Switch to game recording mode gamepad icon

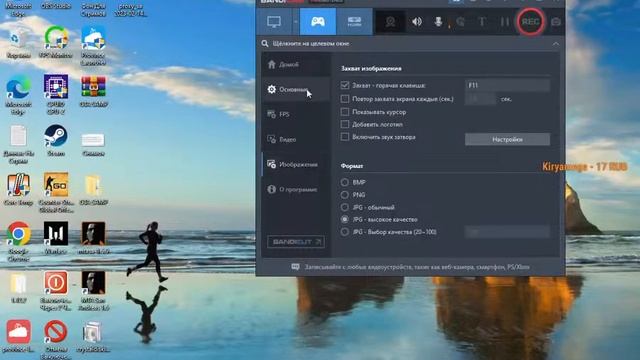pos(318,22)
